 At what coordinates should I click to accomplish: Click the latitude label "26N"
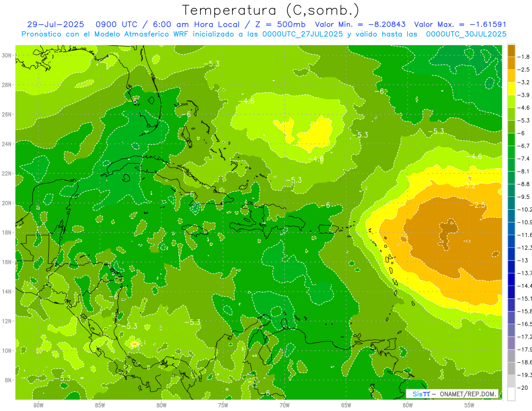click(7, 114)
